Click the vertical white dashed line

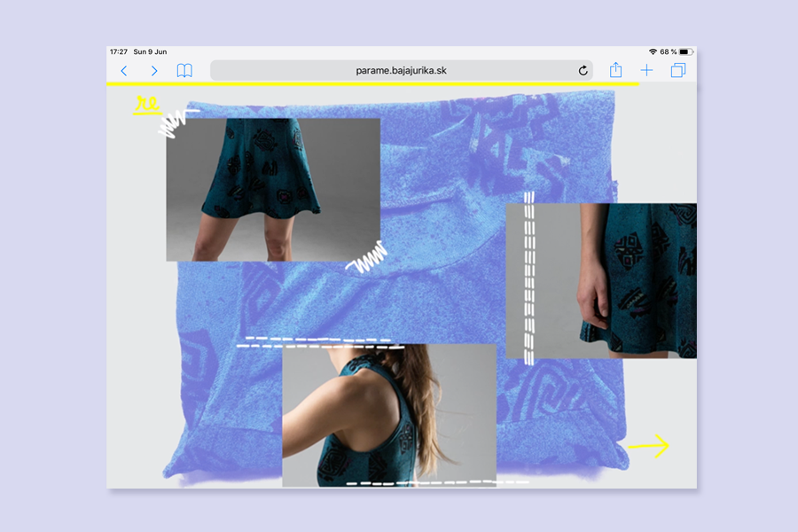pos(529,277)
